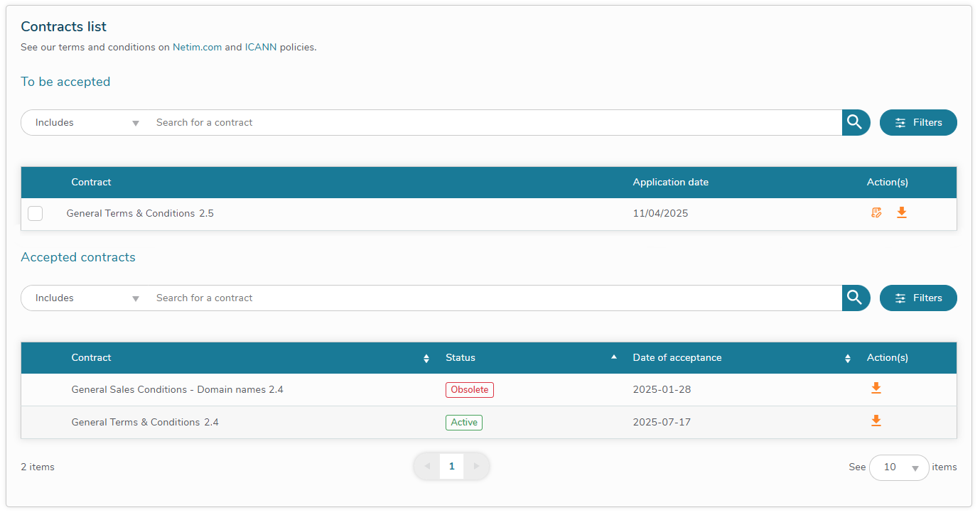Open the Netim.com link
The image size is (980, 515).
197,48
